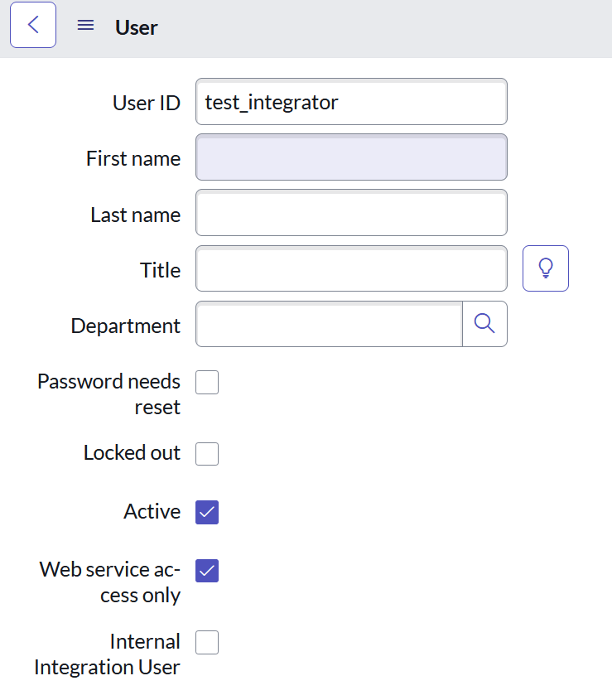Click the Active label text

click(152, 512)
